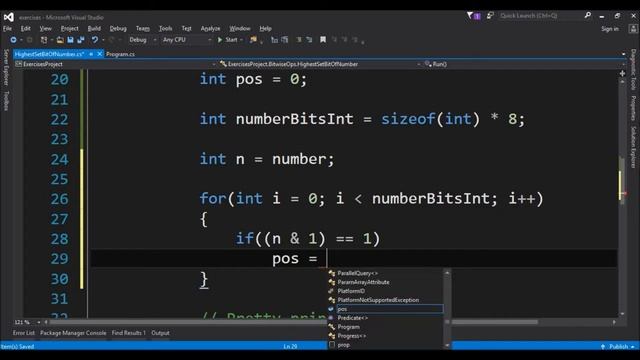Viewport: 640px width, 360px height.
Task: Open the ExercisesProject navigation dropdown
Action: tap(115, 64)
